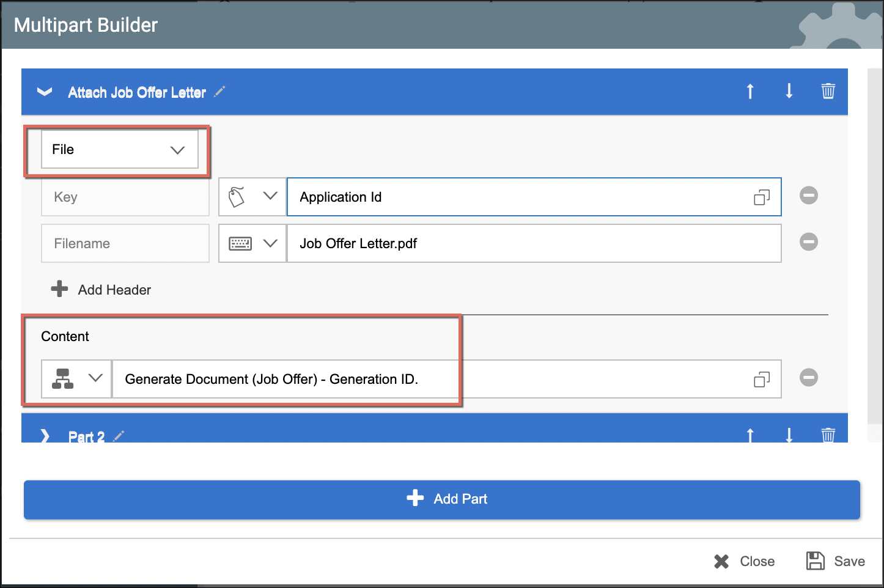Open picker icon in Application Id field
The width and height of the screenshot is (884, 588).
click(x=761, y=197)
